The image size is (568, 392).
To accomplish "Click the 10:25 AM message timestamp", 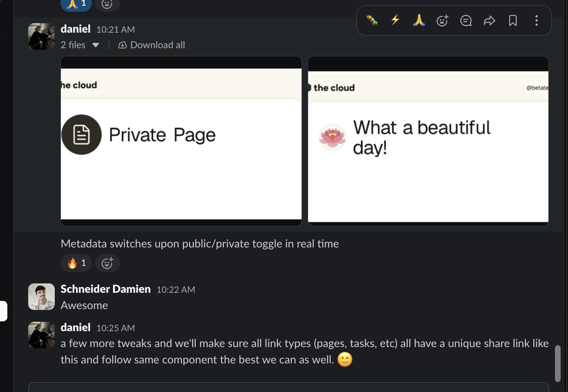I will click(x=116, y=328).
